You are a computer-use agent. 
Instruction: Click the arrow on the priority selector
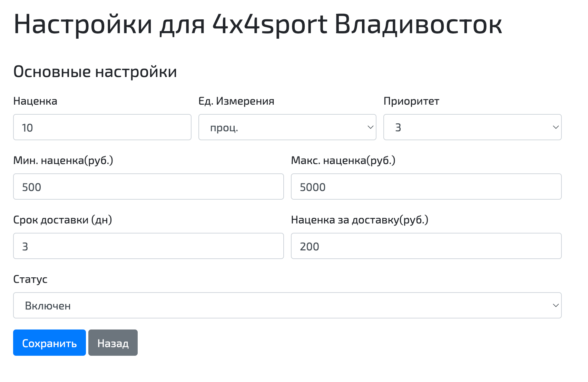(556, 127)
